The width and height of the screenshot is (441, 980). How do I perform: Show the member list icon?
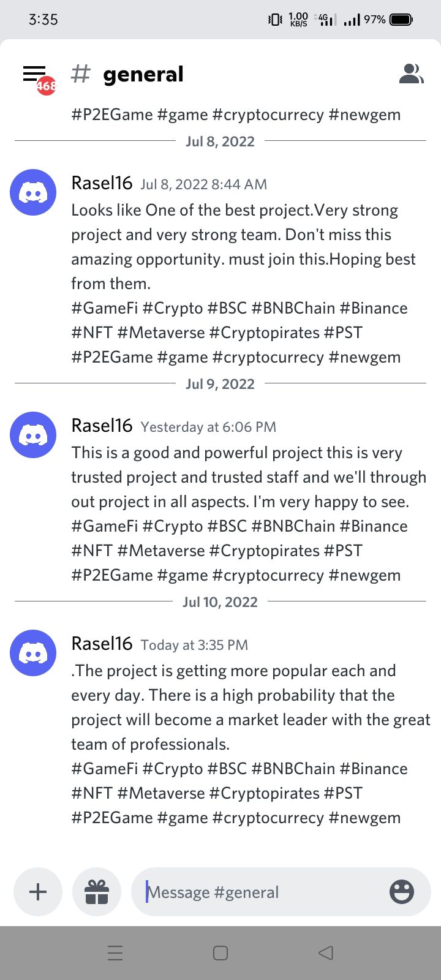coord(411,73)
